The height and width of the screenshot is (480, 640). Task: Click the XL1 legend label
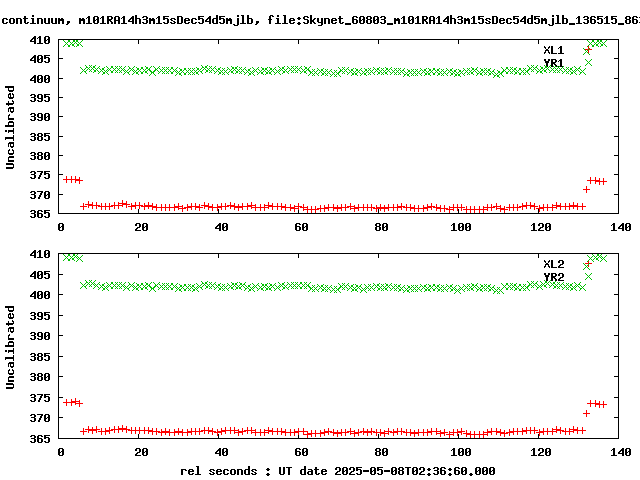553,50
